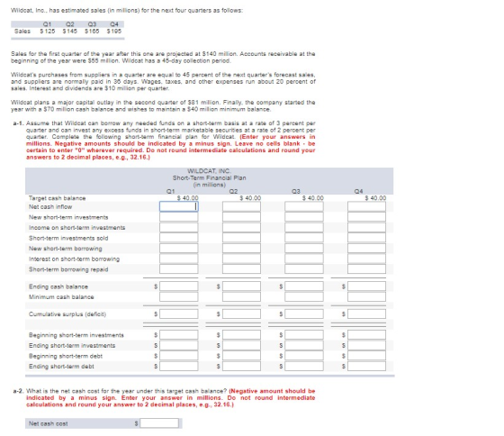The width and height of the screenshot is (504, 436).
Task: Select Q1 Ending short-term investments field
Action: pyautogui.click(x=179, y=345)
